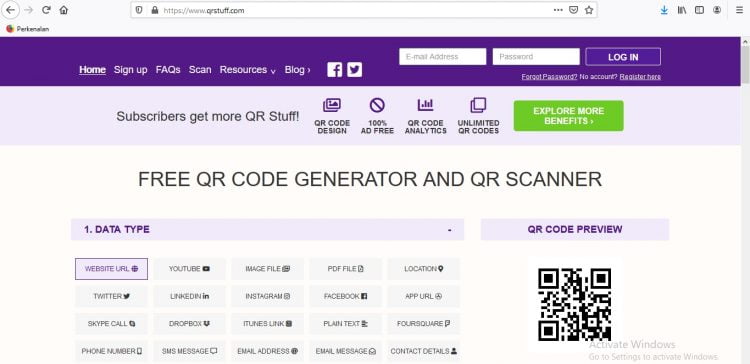Select Website URL data type

click(111, 269)
